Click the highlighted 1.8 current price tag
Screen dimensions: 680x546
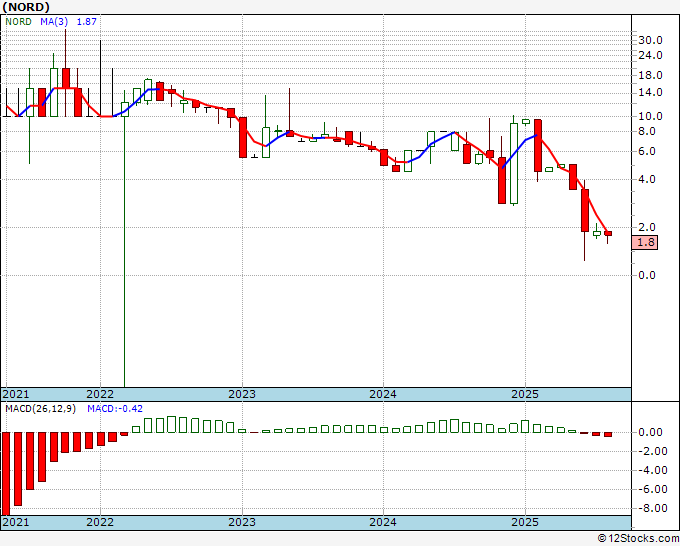pyautogui.click(x=645, y=242)
